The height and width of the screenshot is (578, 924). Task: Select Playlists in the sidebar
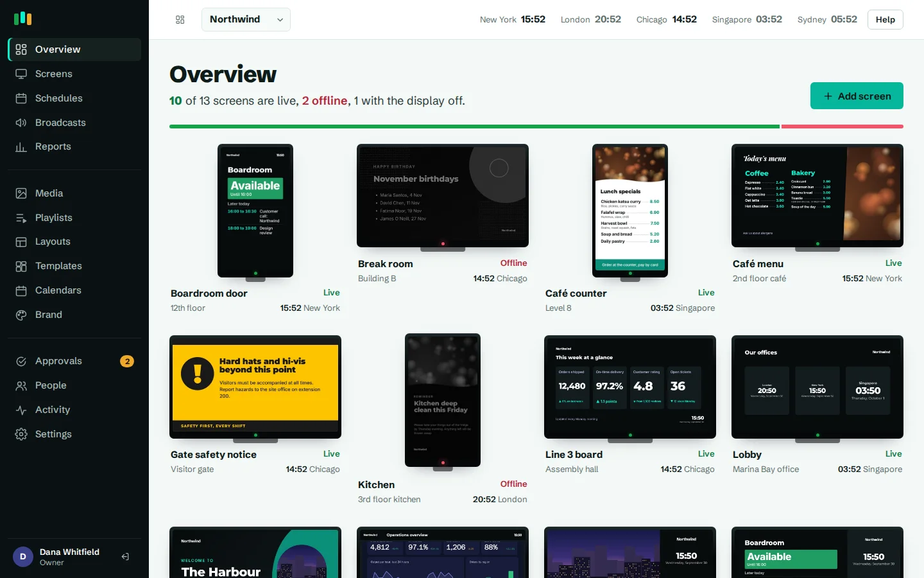[x=74, y=218]
